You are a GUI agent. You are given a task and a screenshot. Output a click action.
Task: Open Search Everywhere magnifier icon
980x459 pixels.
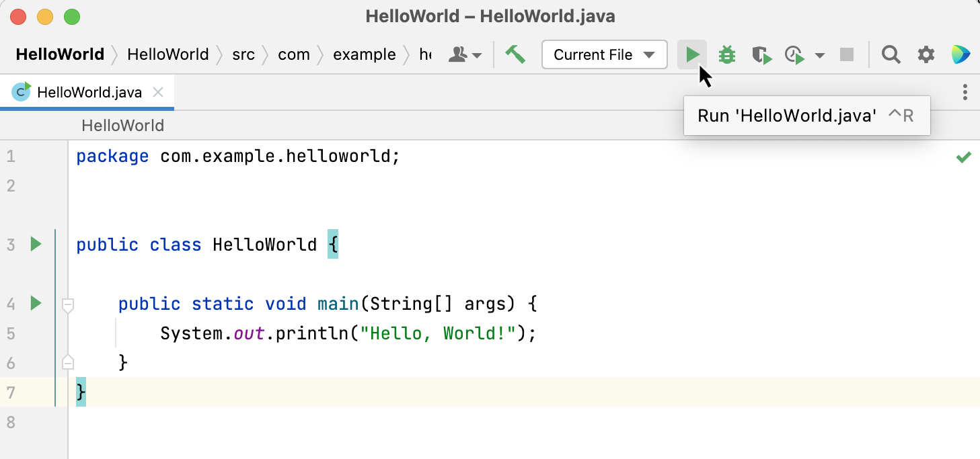(891, 54)
